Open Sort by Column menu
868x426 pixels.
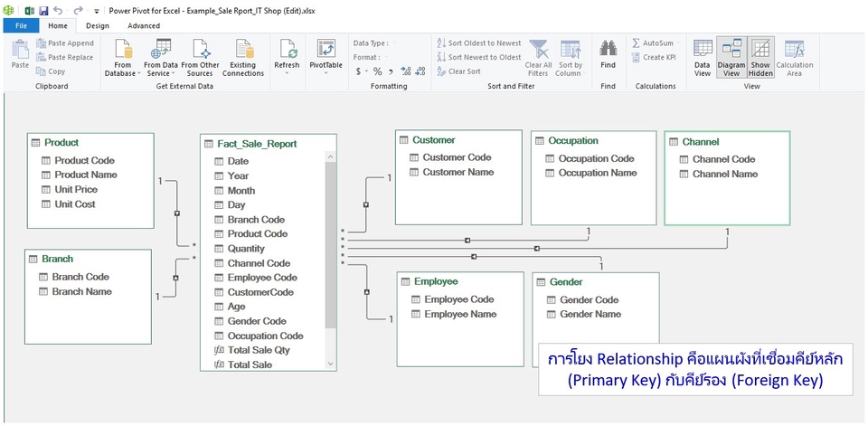(570, 58)
